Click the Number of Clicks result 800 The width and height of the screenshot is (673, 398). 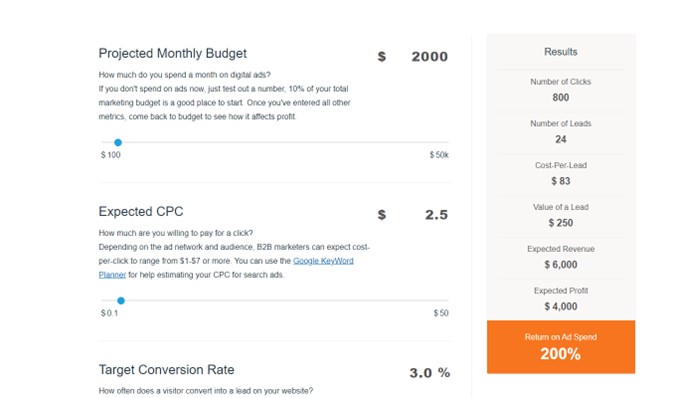(x=561, y=97)
